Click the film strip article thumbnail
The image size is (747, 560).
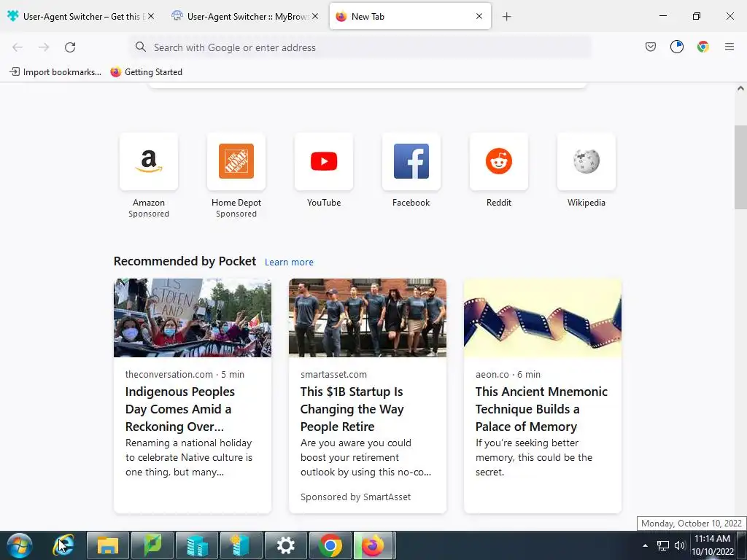click(x=543, y=318)
